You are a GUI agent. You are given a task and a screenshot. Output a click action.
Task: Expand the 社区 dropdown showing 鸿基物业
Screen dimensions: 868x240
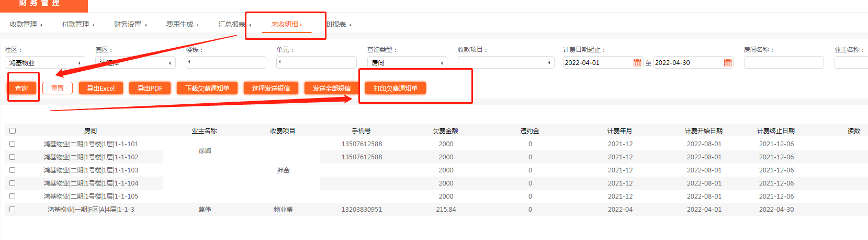(44, 63)
